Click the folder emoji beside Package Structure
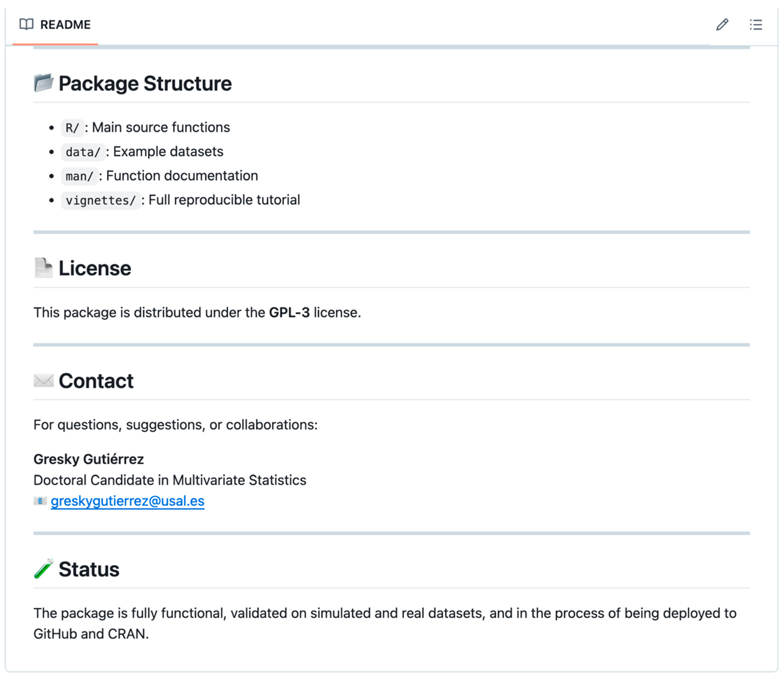 click(x=43, y=83)
